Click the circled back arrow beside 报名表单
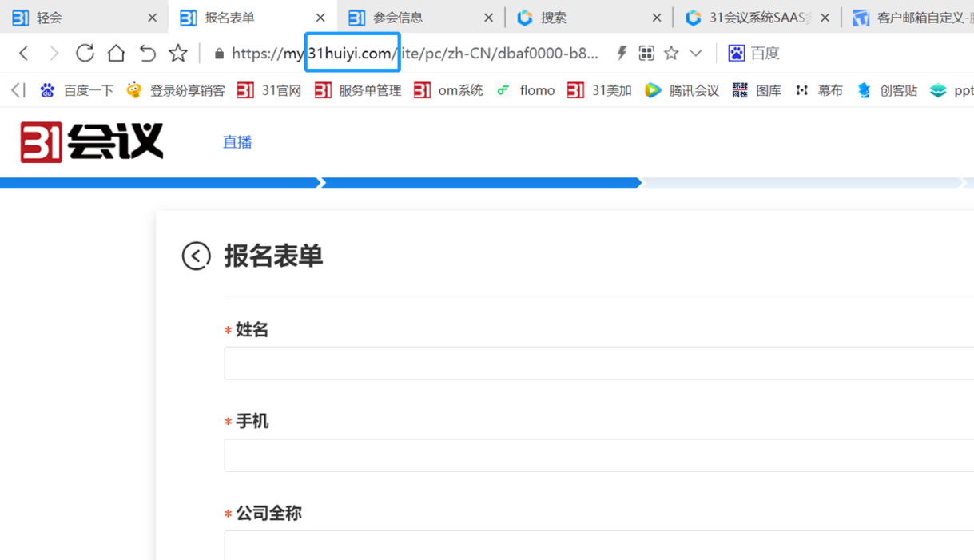 pyautogui.click(x=196, y=256)
